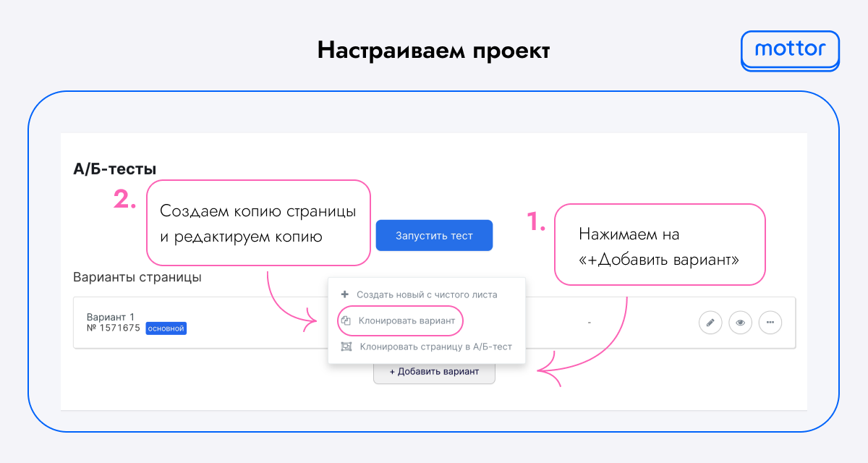The image size is (868, 463).
Task: Click the основной badge on Вариант 1
Action: pyautogui.click(x=166, y=328)
